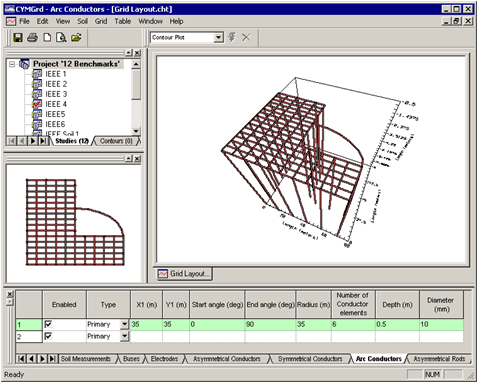Create a new document with blank page icon
Screen dimensions: 478x383
point(47,37)
